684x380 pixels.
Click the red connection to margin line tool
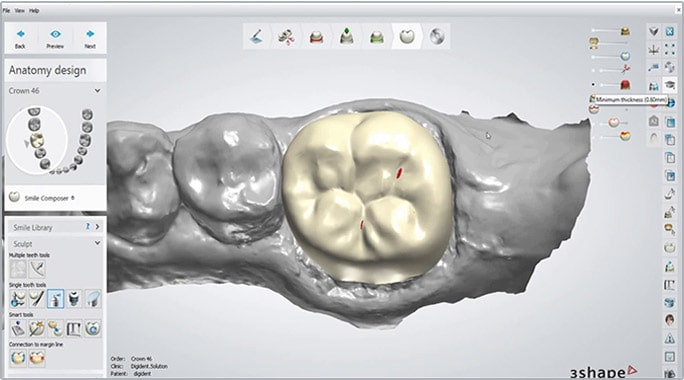(37, 358)
